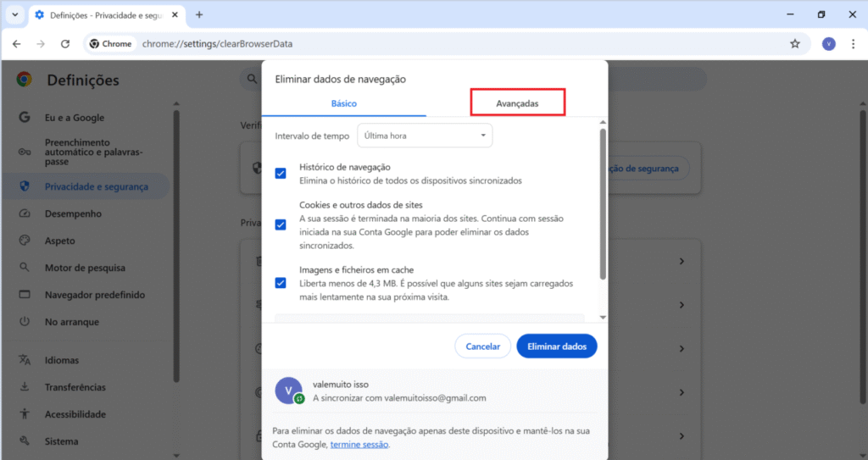Close the Definições tab

click(175, 15)
